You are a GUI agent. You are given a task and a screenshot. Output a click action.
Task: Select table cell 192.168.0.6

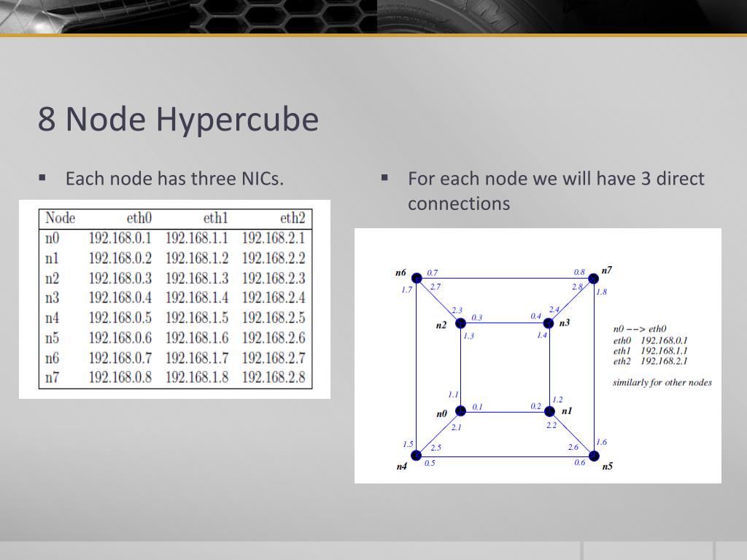(x=120, y=338)
